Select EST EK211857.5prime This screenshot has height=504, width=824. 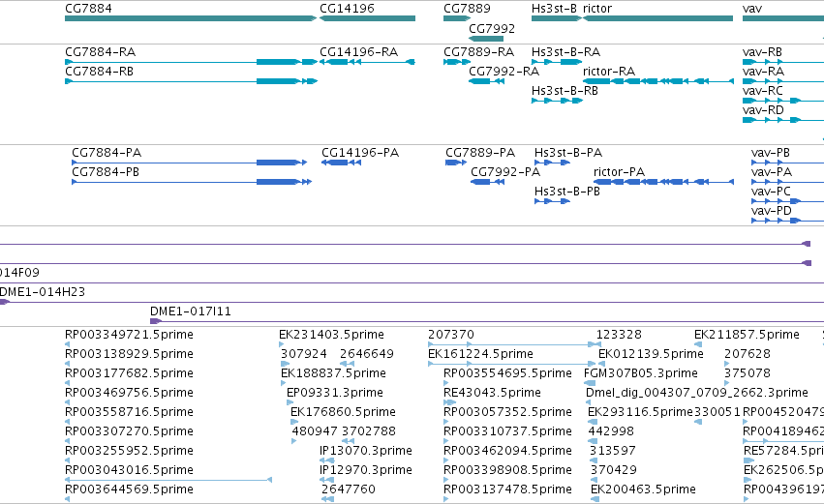[x=747, y=335]
